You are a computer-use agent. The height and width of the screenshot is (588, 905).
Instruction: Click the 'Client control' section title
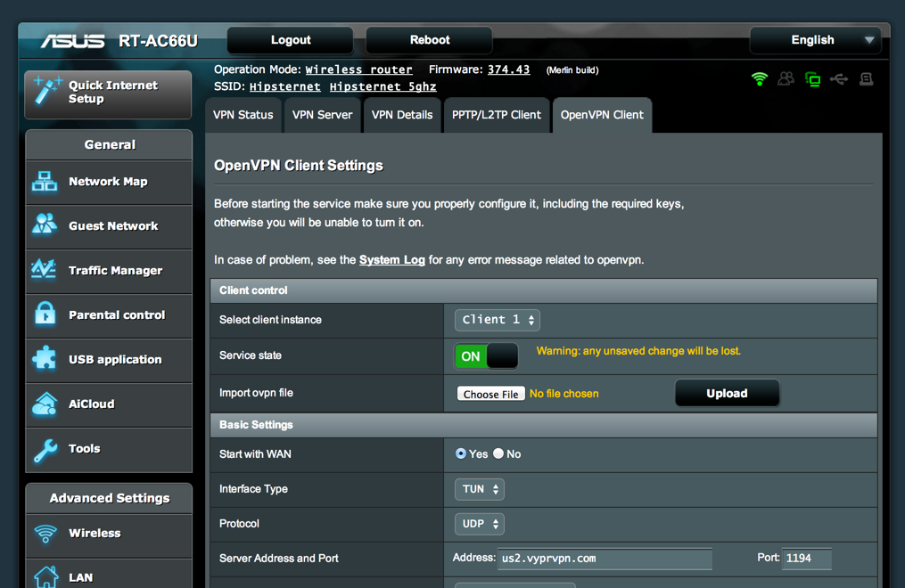[x=253, y=290]
